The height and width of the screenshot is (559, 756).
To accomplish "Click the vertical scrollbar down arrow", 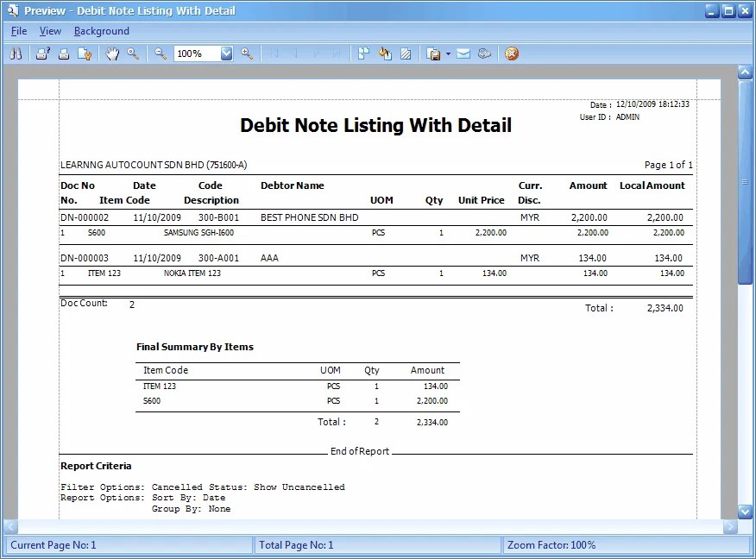I will 746,511.
